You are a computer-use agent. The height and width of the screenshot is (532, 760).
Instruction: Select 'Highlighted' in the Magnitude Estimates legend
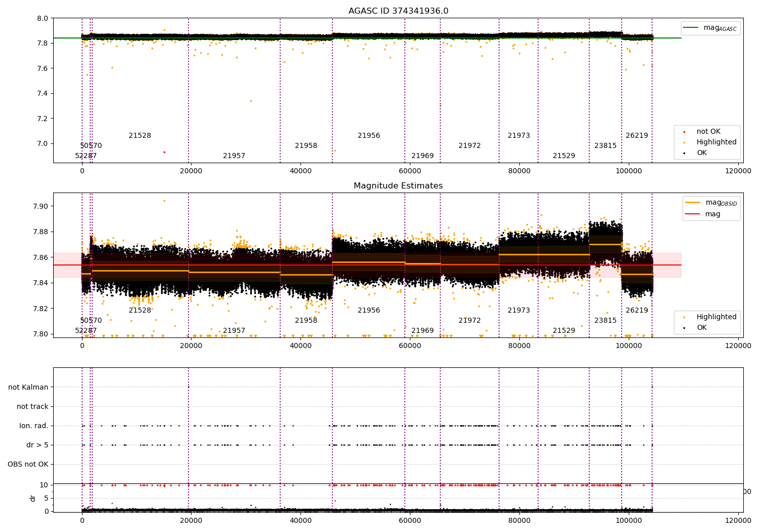click(x=710, y=317)
